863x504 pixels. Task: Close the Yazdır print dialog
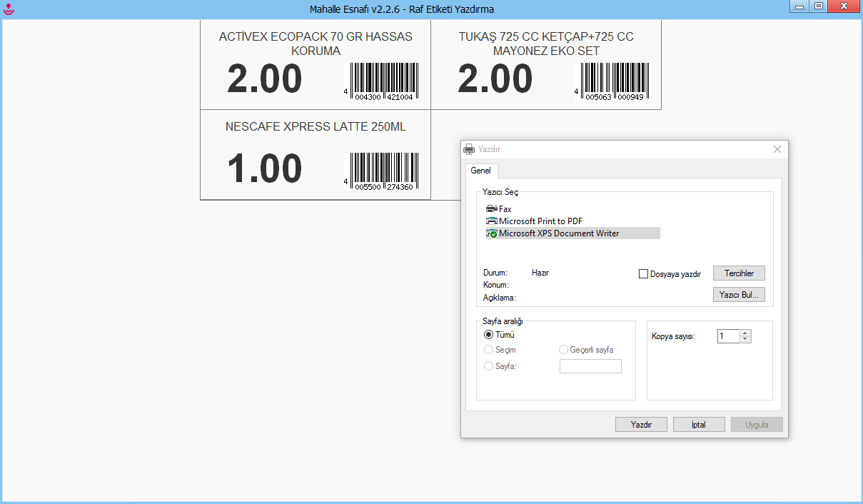click(777, 149)
